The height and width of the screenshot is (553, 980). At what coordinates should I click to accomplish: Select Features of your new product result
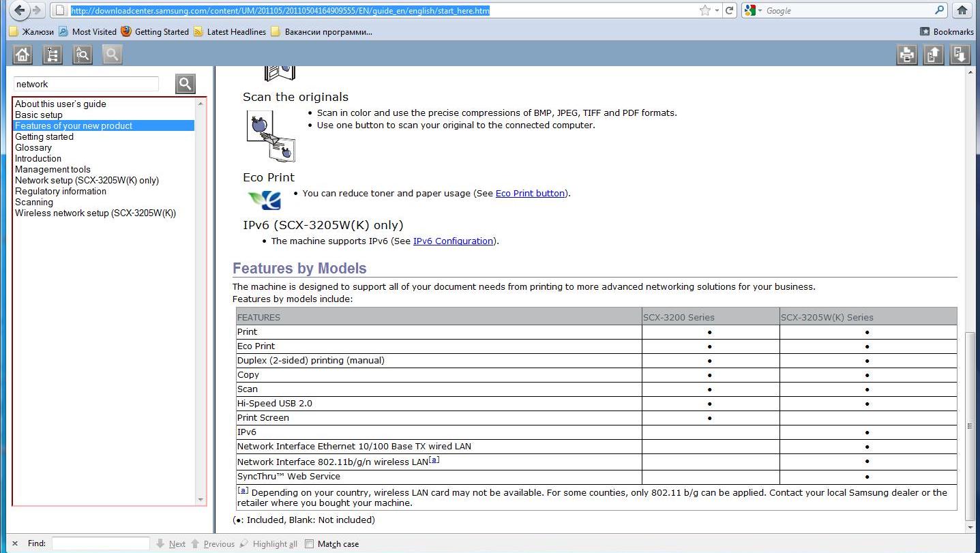pyautogui.click(x=104, y=125)
